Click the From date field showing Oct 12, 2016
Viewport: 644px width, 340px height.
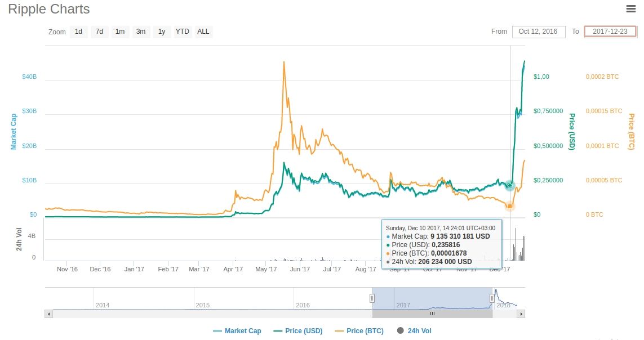pyautogui.click(x=539, y=32)
